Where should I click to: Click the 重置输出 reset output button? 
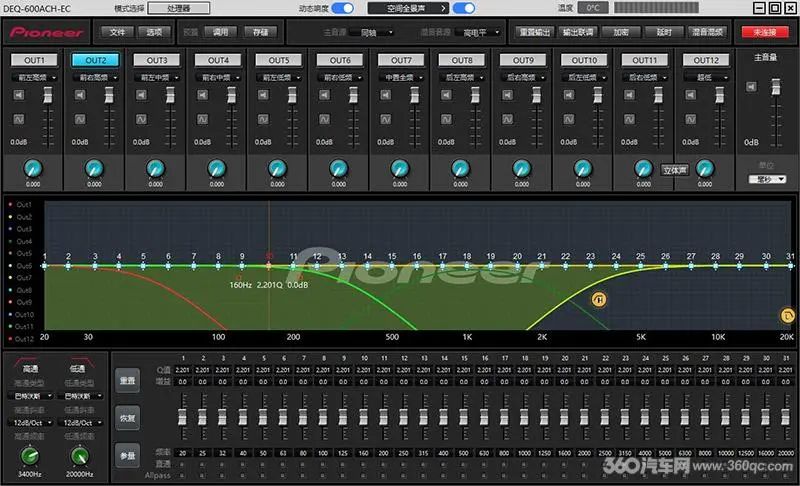point(535,32)
